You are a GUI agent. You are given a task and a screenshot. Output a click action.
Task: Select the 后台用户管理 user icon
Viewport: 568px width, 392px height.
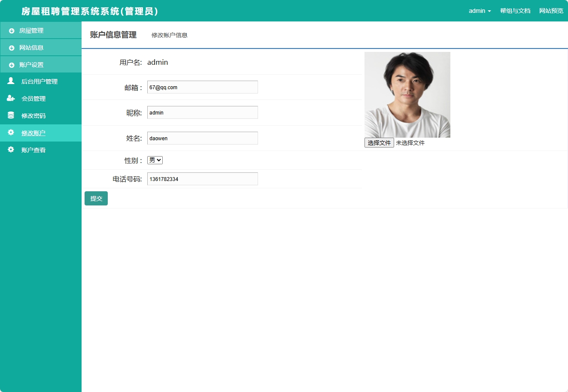[10, 81]
